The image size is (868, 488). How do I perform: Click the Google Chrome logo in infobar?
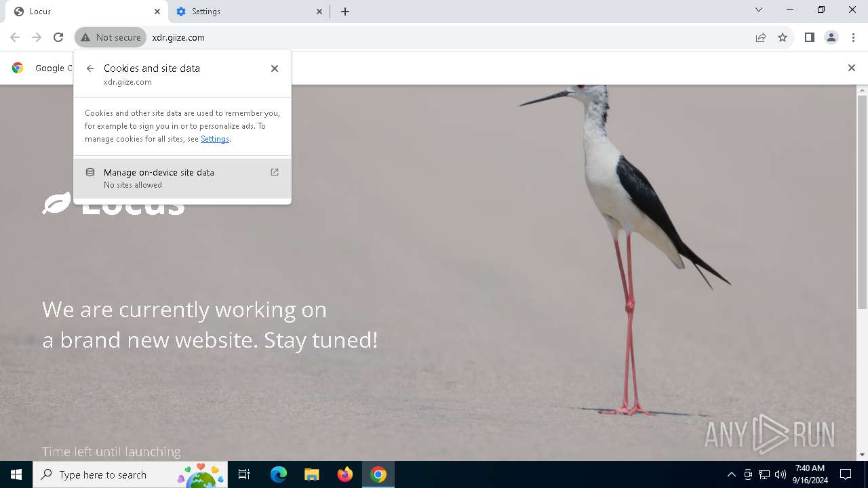(x=18, y=68)
